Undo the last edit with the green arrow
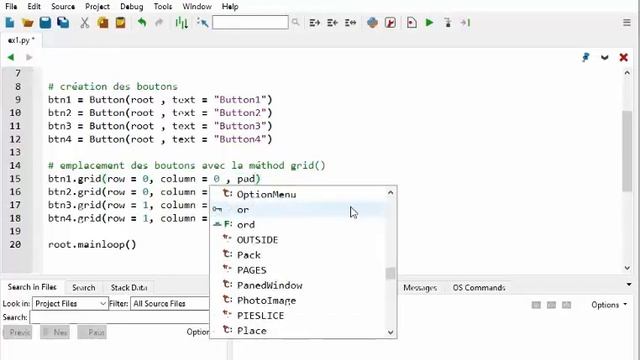 coord(142,22)
